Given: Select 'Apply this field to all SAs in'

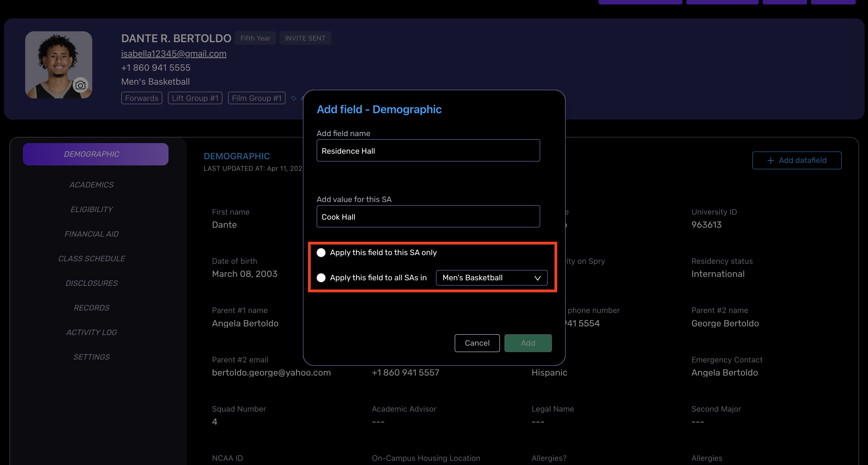Looking at the screenshot, I should coord(321,278).
